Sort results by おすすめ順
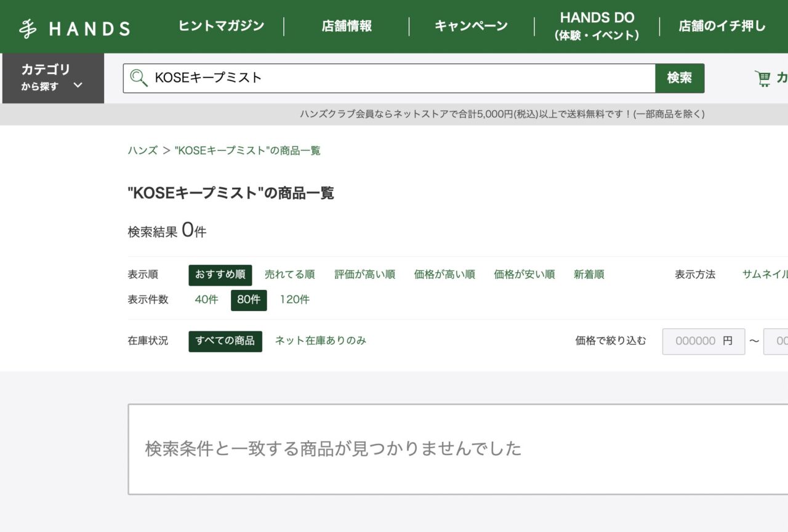788x532 pixels. [220, 275]
